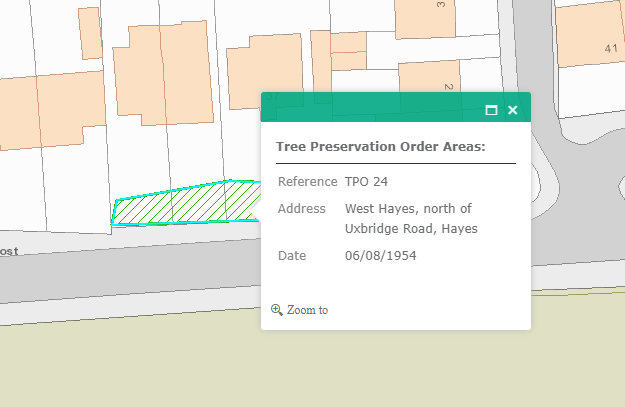Click the popup title 'Tree Preservation Order Areas:'

pos(380,147)
